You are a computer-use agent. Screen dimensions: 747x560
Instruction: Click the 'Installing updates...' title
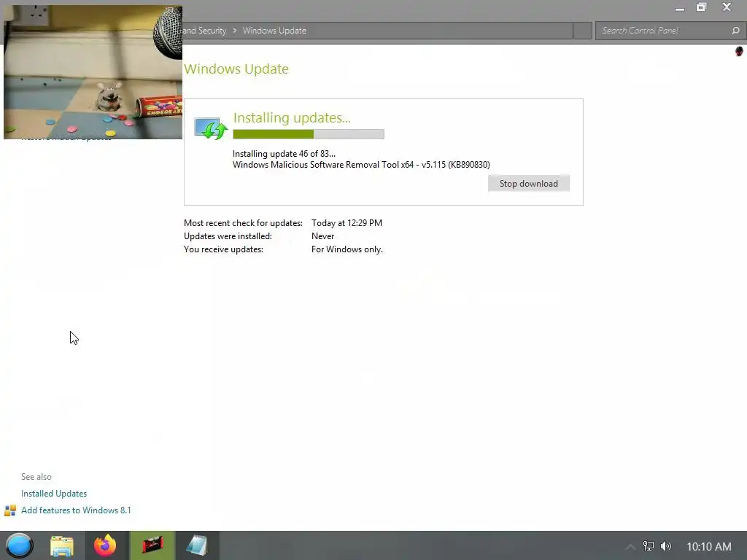(x=292, y=117)
